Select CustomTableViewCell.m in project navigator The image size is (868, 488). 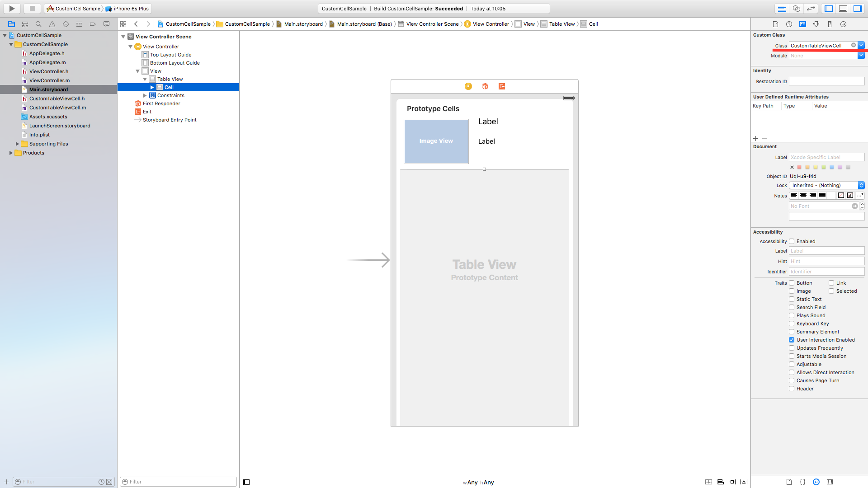click(x=57, y=108)
